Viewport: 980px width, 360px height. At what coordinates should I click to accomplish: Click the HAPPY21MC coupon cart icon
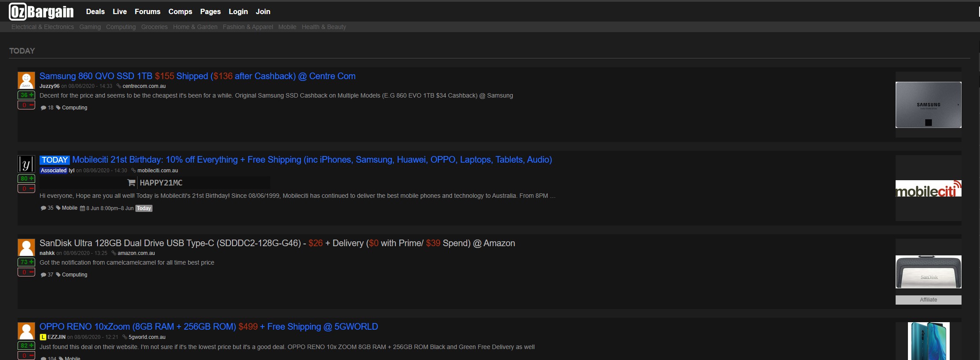click(x=131, y=182)
